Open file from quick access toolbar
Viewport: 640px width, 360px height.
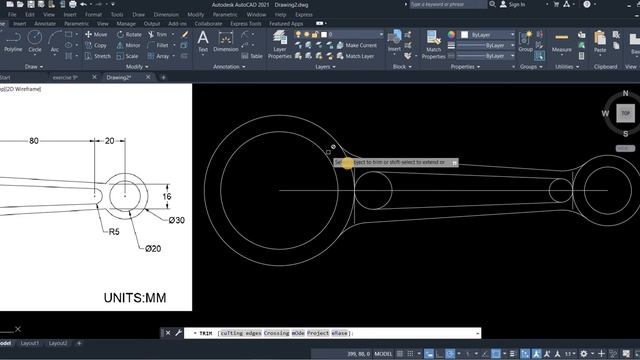click(20, 4)
